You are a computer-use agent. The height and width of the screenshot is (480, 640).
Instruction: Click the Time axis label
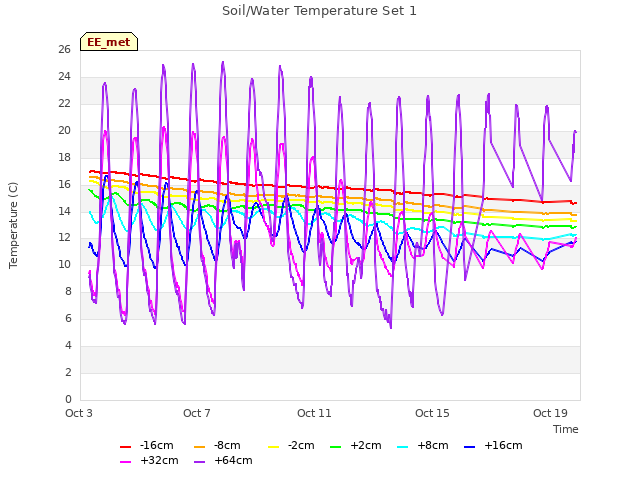(566, 429)
